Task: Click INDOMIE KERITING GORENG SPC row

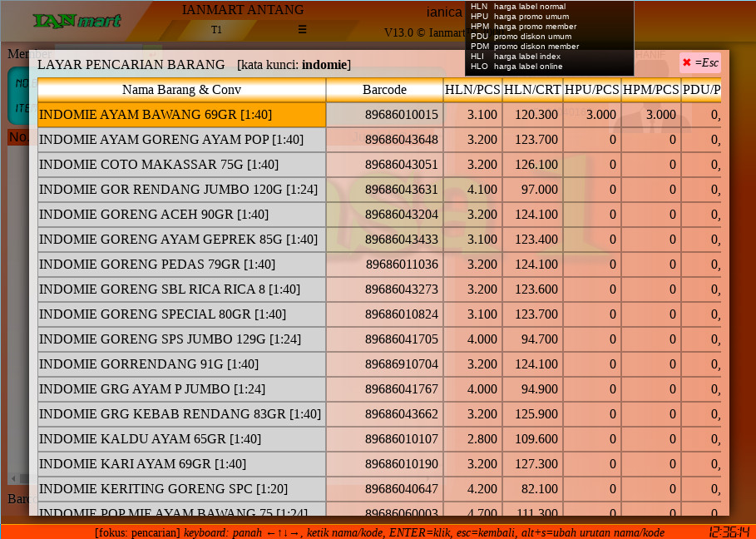Action: (x=181, y=489)
